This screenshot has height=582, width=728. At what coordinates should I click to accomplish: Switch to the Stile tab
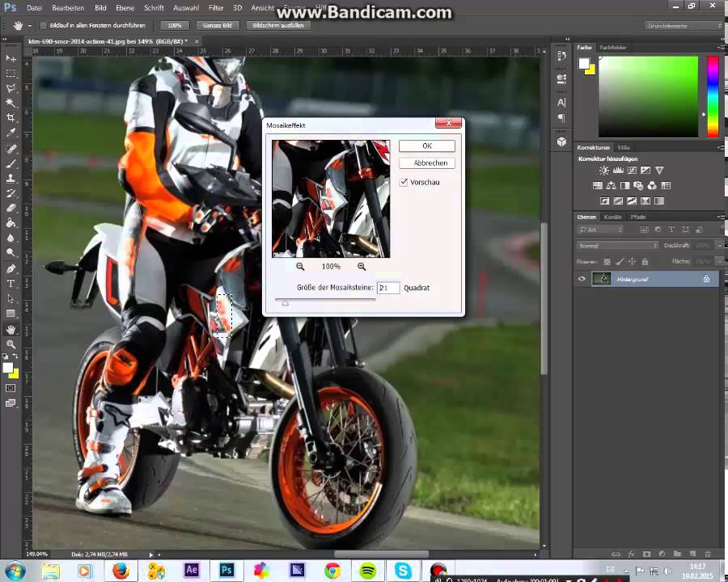[x=624, y=147]
